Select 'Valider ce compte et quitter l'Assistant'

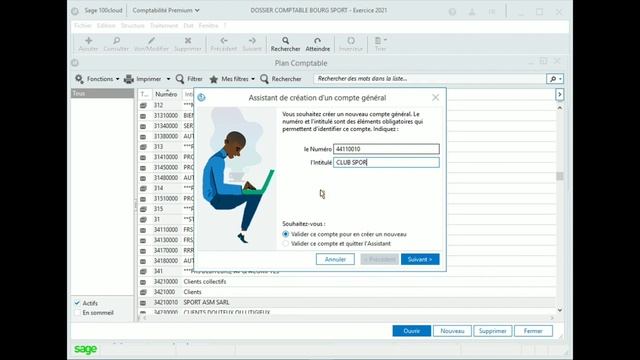click(285, 244)
